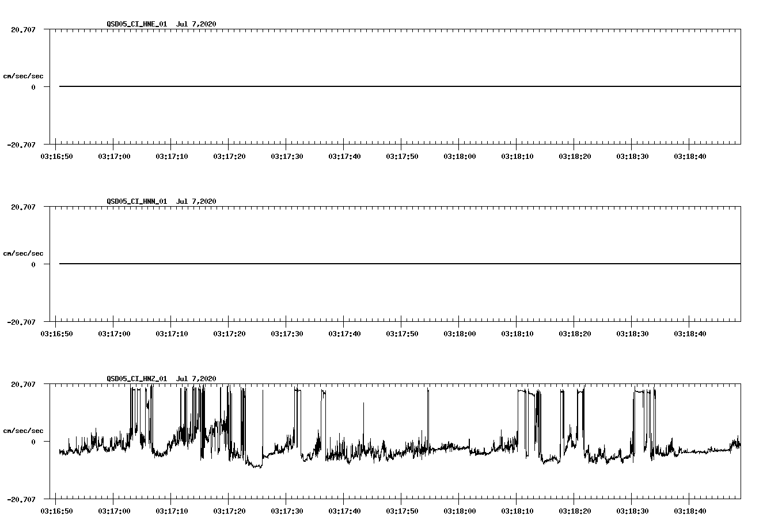This screenshot has height=532, width=782.
Task: Click the 20.707 upper limit on the HNZ plot
Action: [23, 384]
